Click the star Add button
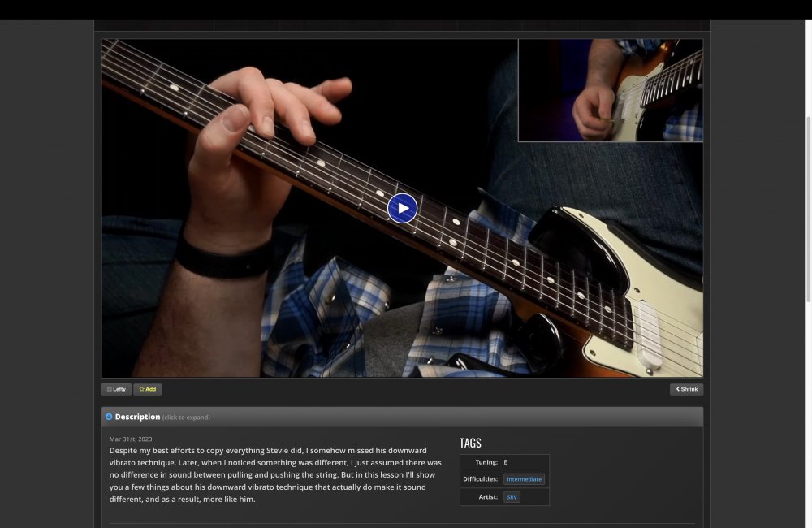This screenshot has height=528, width=812. (x=148, y=389)
